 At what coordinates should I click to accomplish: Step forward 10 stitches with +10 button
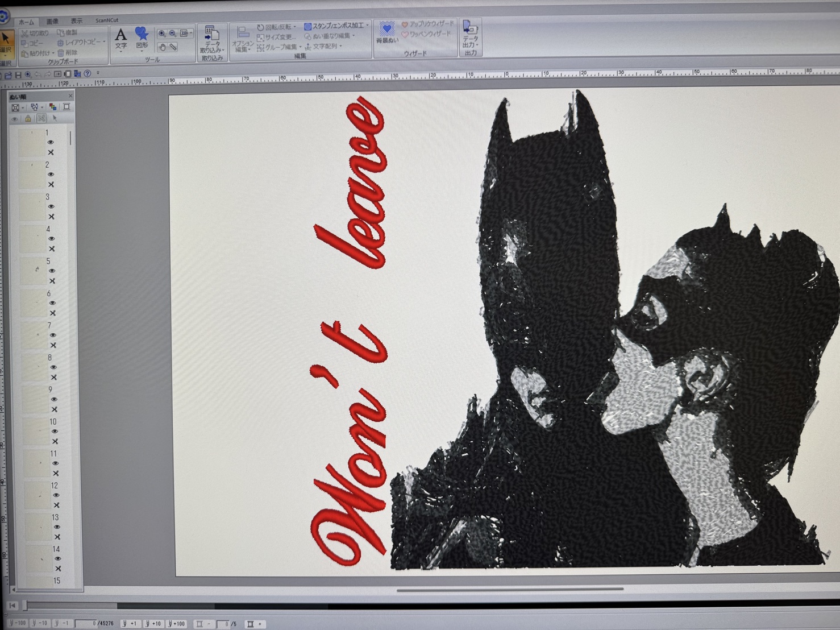point(153,624)
